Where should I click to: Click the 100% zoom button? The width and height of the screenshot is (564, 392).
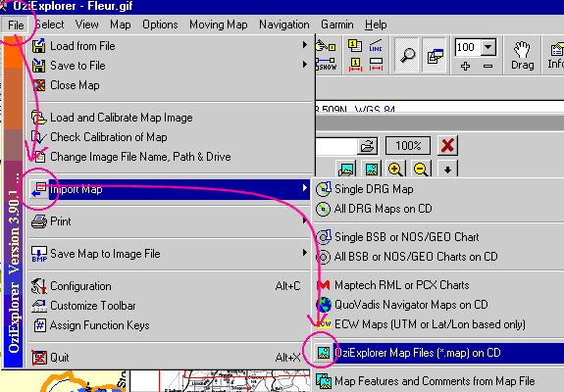[x=408, y=146]
